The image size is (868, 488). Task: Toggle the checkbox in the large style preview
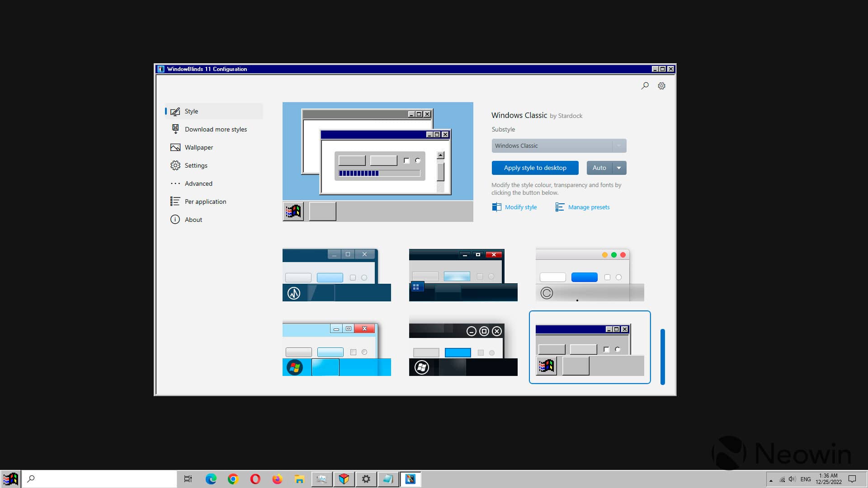click(406, 160)
